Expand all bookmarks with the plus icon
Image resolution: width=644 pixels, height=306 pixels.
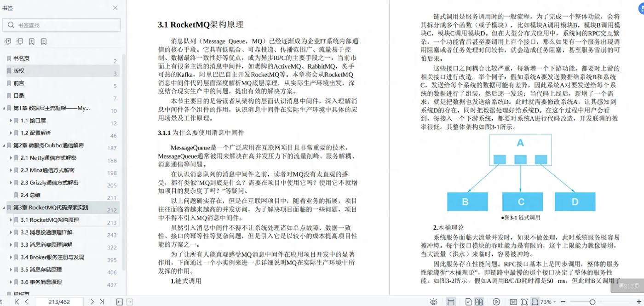8,41
